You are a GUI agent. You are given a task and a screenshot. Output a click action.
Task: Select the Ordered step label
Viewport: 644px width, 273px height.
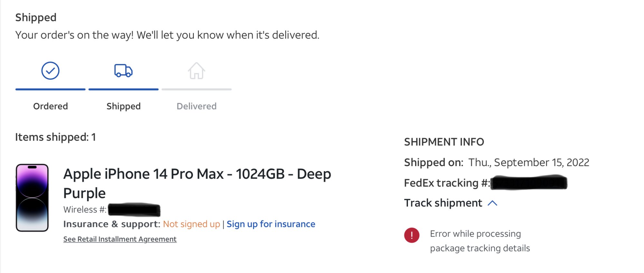coord(51,106)
